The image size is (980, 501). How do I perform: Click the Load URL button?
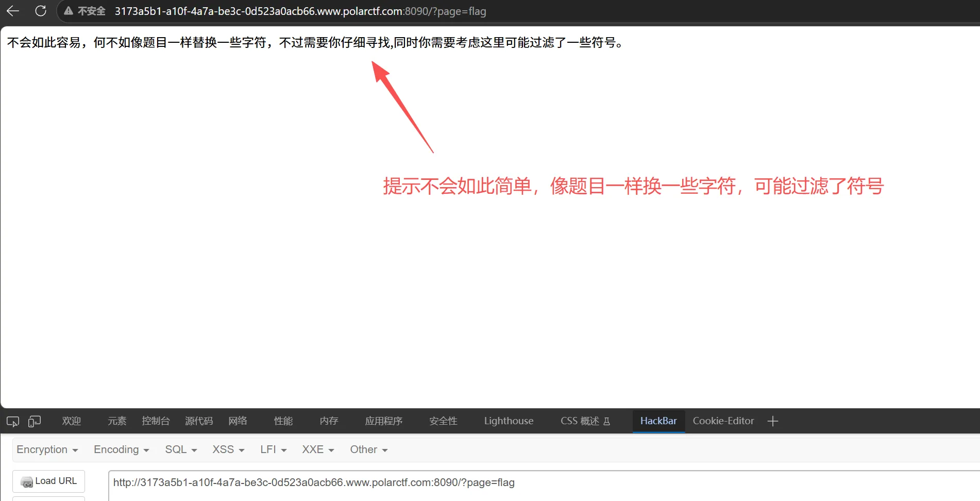(x=49, y=481)
